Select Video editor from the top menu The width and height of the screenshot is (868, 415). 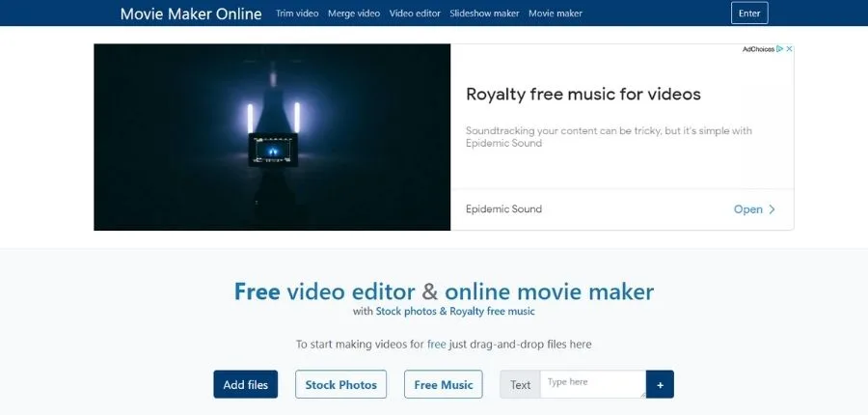pyautogui.click(x=415, y=14)
